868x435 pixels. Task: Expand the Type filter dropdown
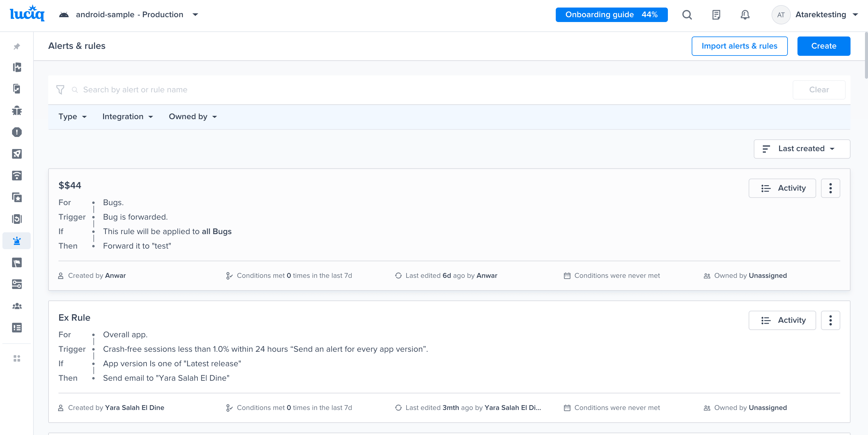(x=72, y=117)
